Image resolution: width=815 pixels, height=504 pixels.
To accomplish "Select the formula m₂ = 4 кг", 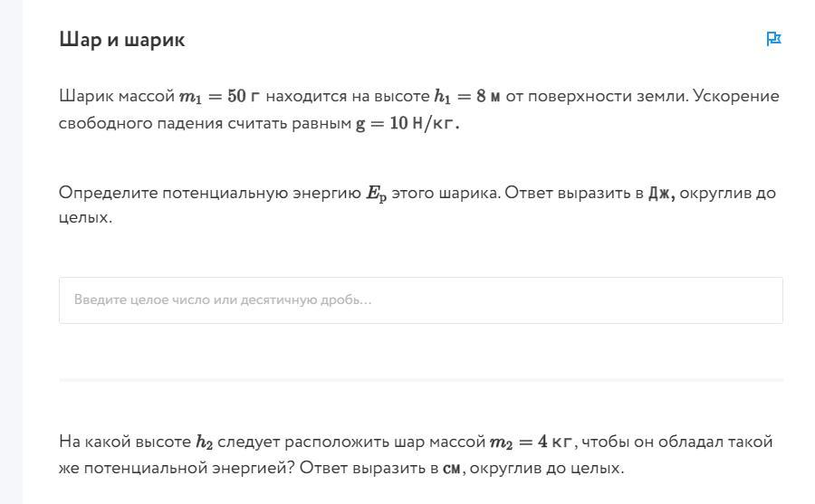I will click(531, 442).
